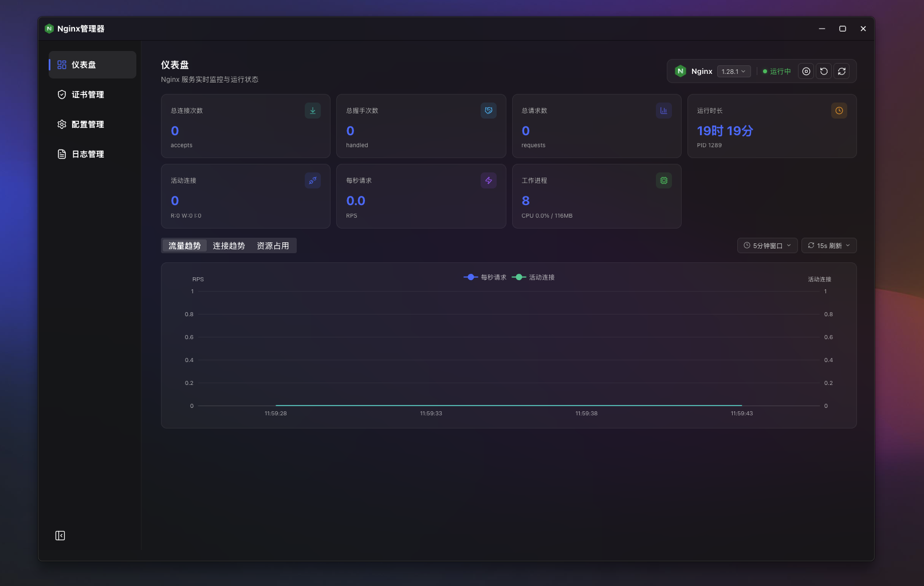Collapse the sidebar panel icon
924x586 pixels.
click(x=60, y=536)
